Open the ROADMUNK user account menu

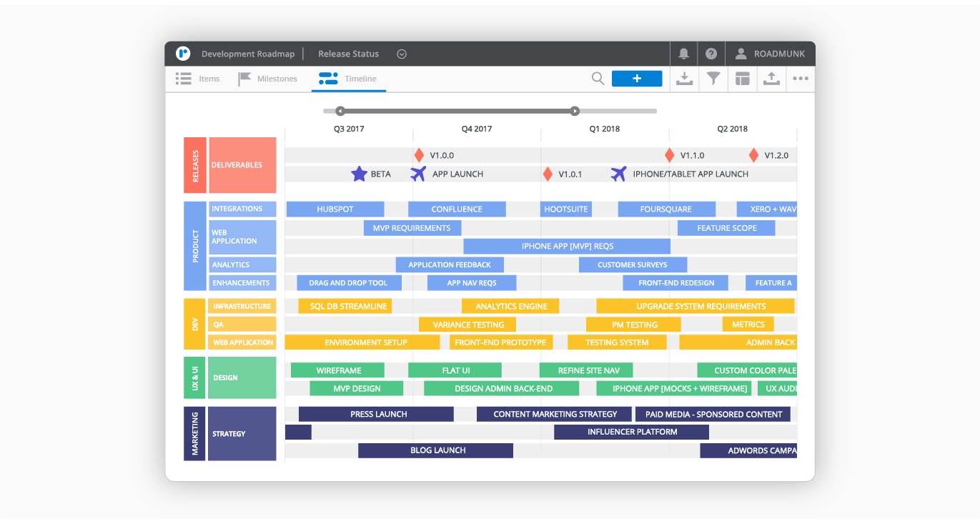[x=770, y=54]
